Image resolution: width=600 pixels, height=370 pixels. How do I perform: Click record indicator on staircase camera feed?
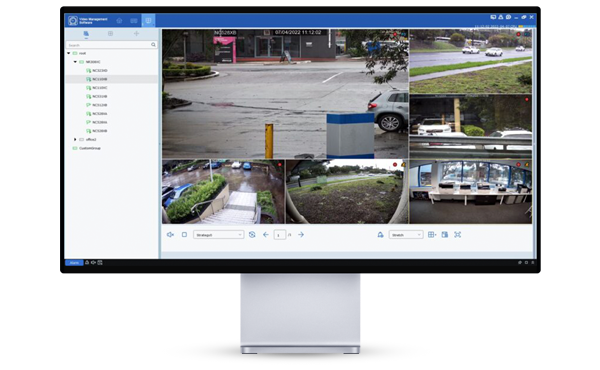(280, 165)
